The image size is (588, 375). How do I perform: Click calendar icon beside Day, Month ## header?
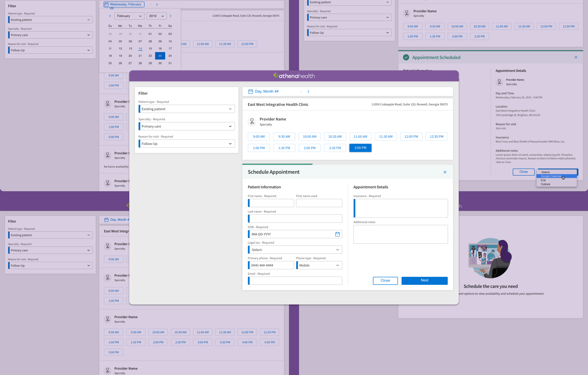tap(250, 91)
